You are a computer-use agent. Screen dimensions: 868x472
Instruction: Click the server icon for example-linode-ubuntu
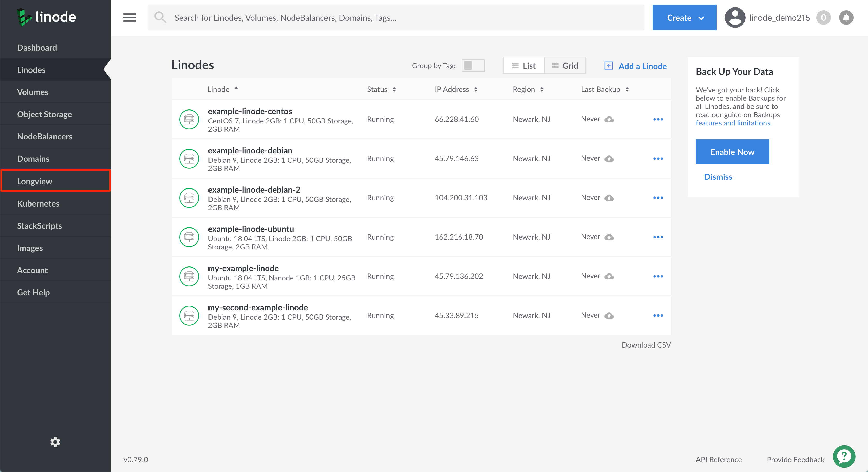click(x=189, y=237)
